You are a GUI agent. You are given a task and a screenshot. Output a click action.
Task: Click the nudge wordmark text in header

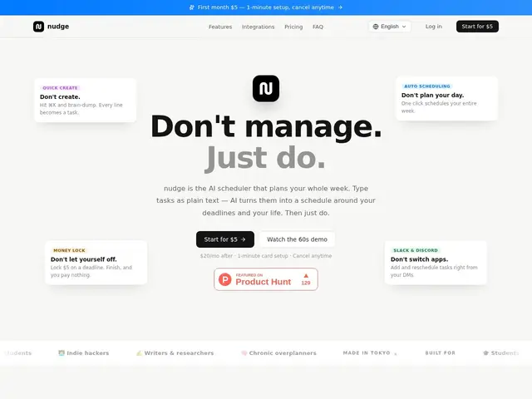58,27
